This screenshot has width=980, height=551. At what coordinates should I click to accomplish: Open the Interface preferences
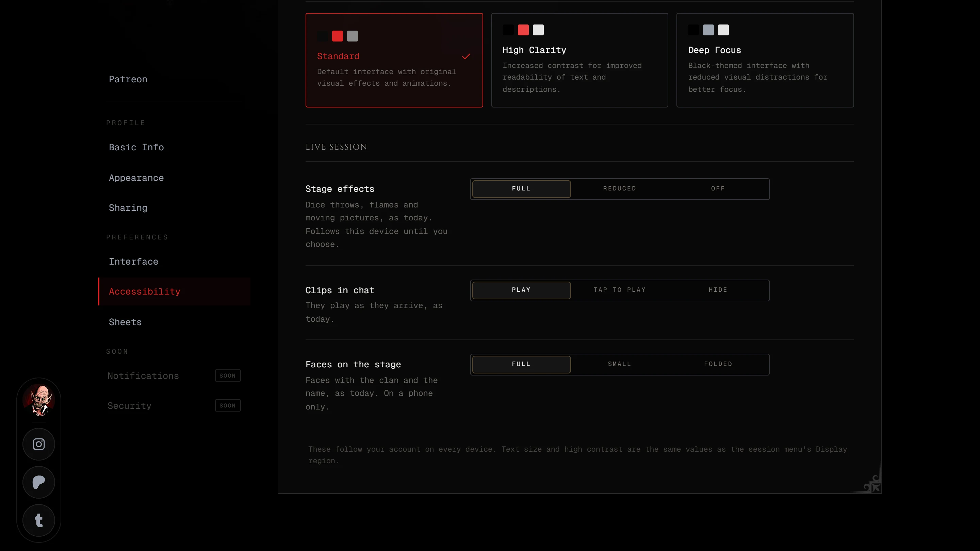pyautogui.click(x=174, y=262)
